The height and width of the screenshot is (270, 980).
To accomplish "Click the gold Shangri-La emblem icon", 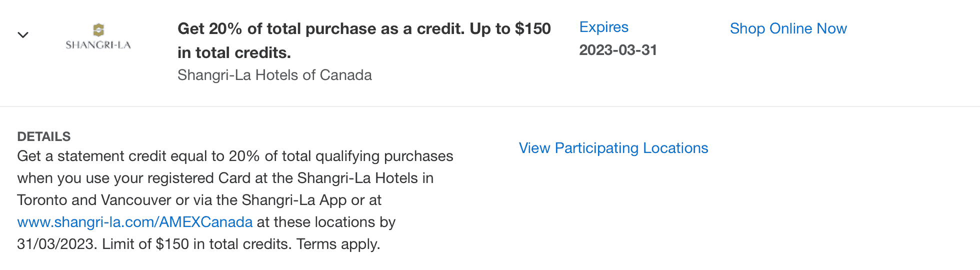I will pyautogui.click(x=98, y=29).
